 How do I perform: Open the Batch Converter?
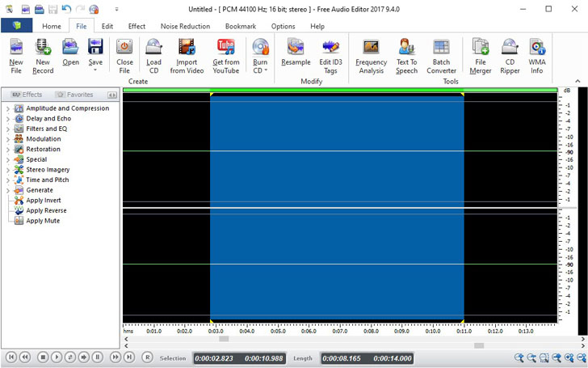441,48
